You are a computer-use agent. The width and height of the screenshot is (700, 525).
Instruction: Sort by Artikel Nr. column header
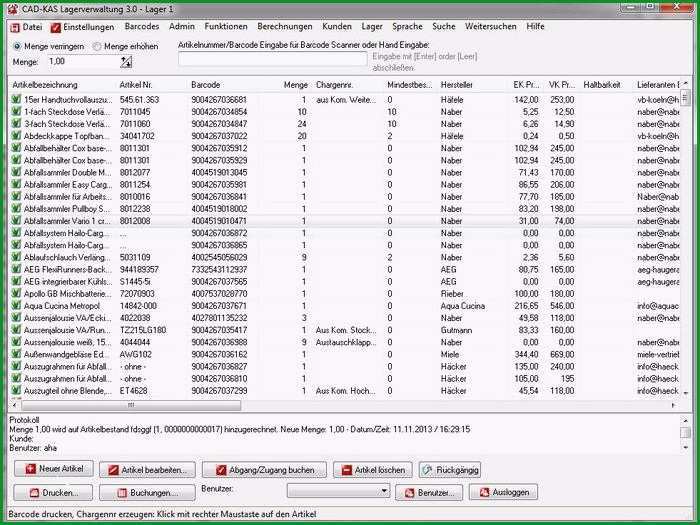152,85
